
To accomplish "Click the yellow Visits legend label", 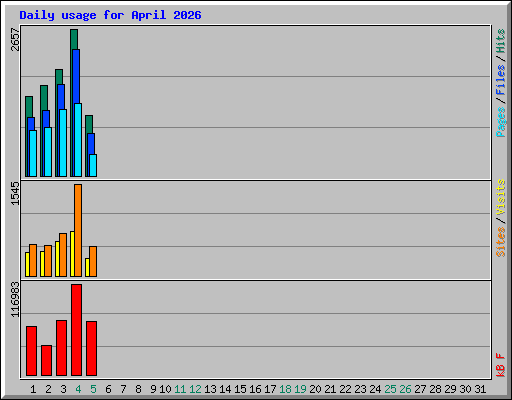I will (x=500, y=197).
